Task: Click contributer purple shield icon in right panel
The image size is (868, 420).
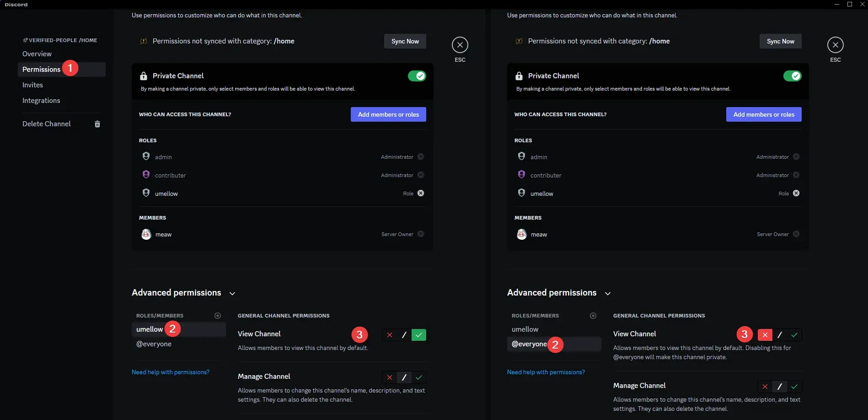Action: click(x=521, y=174)
